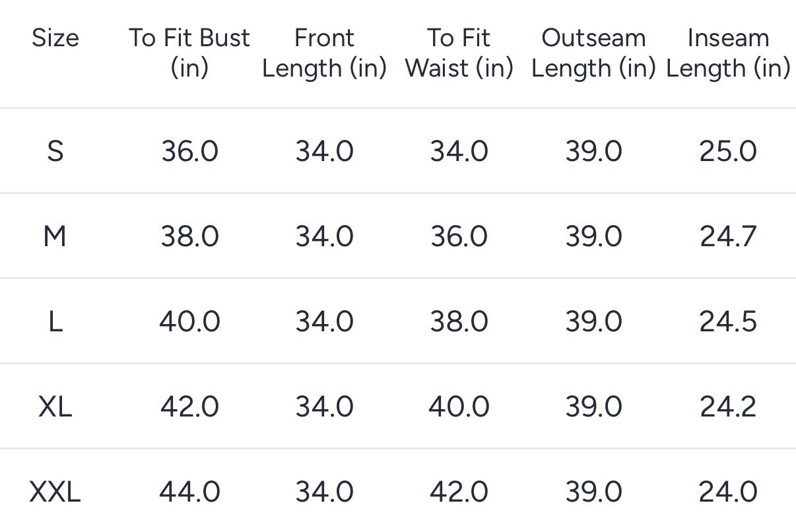
Task: Select the S size row label
Action: [55, 152]
